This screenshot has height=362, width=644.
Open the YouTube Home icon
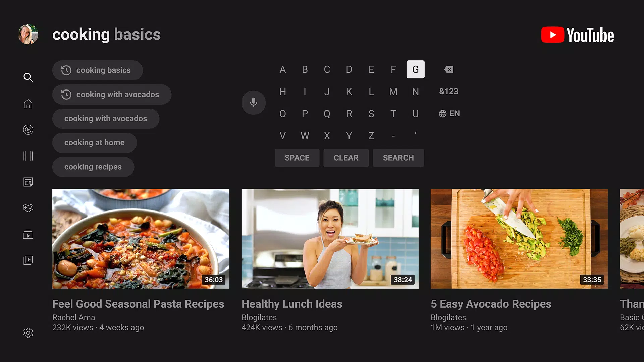28,104
